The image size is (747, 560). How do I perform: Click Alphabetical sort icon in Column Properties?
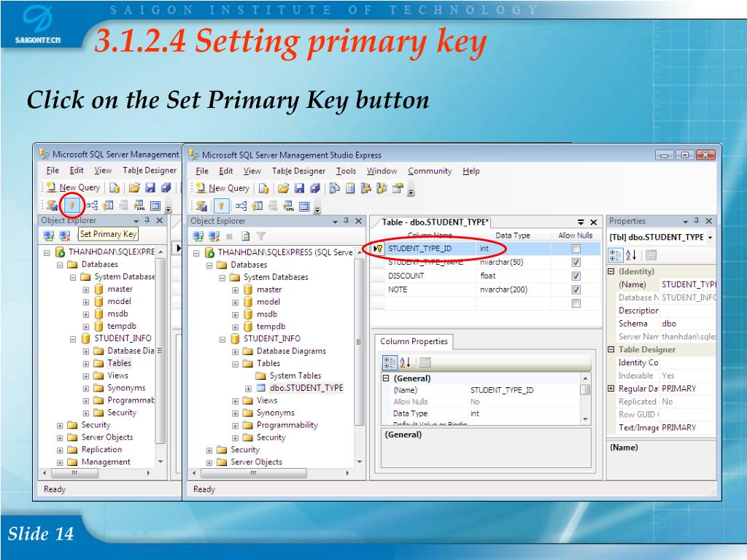coord(405,363)
